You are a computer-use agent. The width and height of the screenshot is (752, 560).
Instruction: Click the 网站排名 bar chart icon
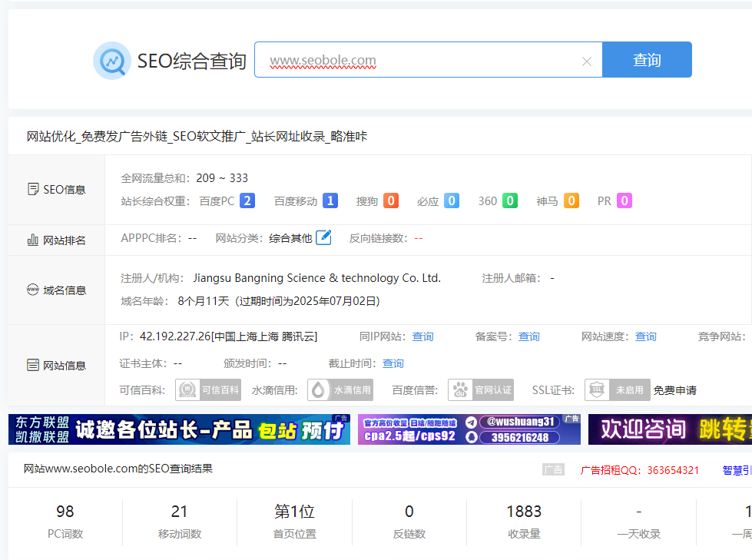tap(32, 240)
